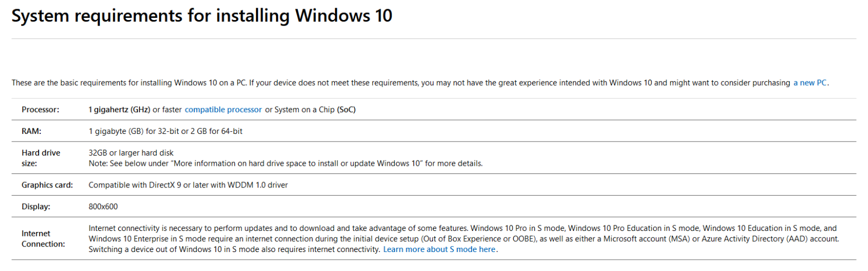Click the note about hard drive space

[285, 163]
